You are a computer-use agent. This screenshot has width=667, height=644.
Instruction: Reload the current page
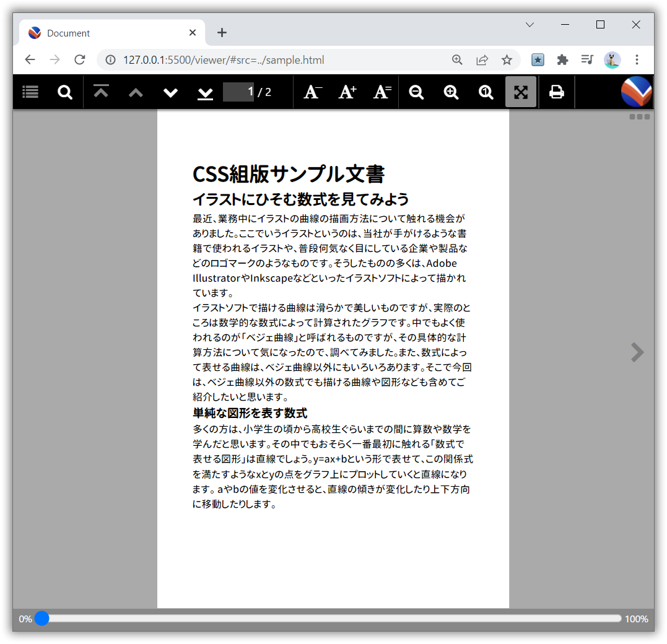[79, 60]
